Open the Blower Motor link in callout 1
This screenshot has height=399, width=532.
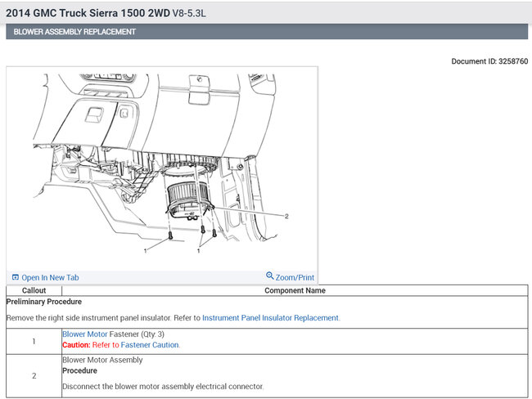tap(85, 334)
